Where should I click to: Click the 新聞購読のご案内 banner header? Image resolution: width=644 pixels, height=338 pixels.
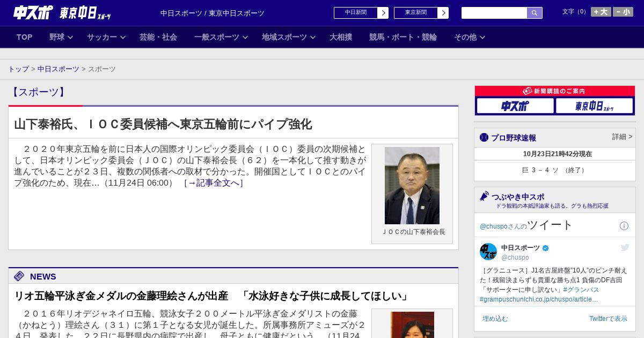[555, 91]
